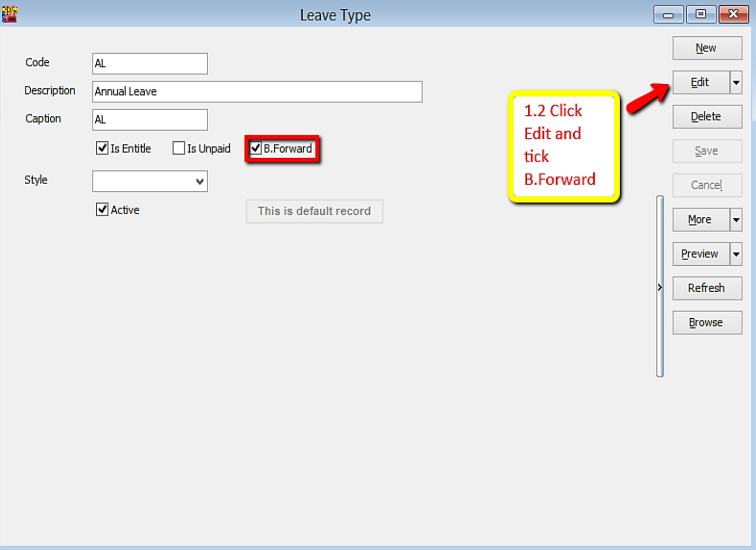Click inside the Code input field
Viewport: 756px width, 550px height.
point(149,63)
